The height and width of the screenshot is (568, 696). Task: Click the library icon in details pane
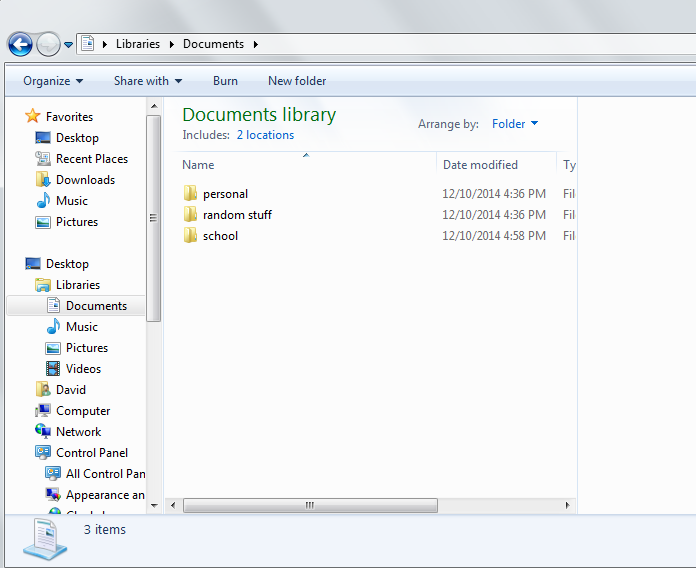[45, 540]
